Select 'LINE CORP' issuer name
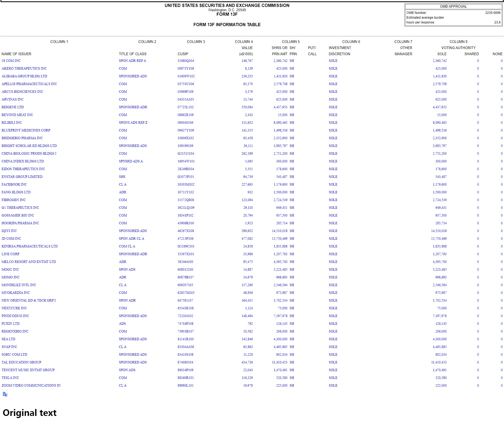Viewport: 504px width, 421px height. click(x=10, y=254)
